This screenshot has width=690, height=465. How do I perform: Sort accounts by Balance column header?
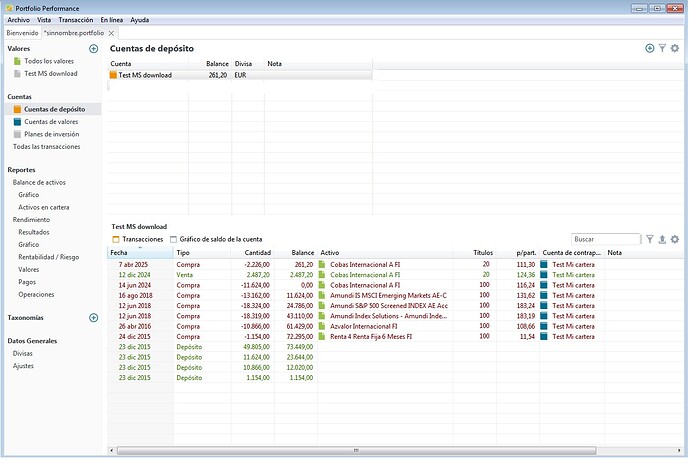[210, 64]
